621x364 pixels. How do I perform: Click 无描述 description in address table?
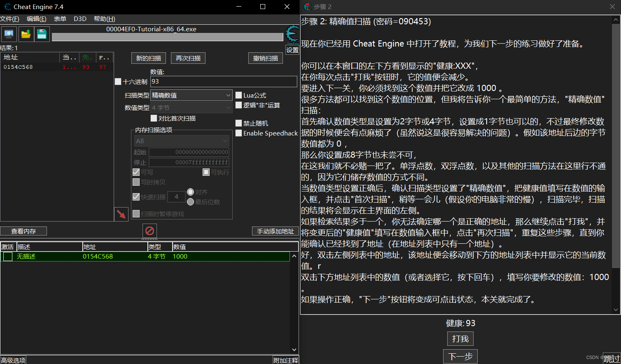[x=26, y=257]
